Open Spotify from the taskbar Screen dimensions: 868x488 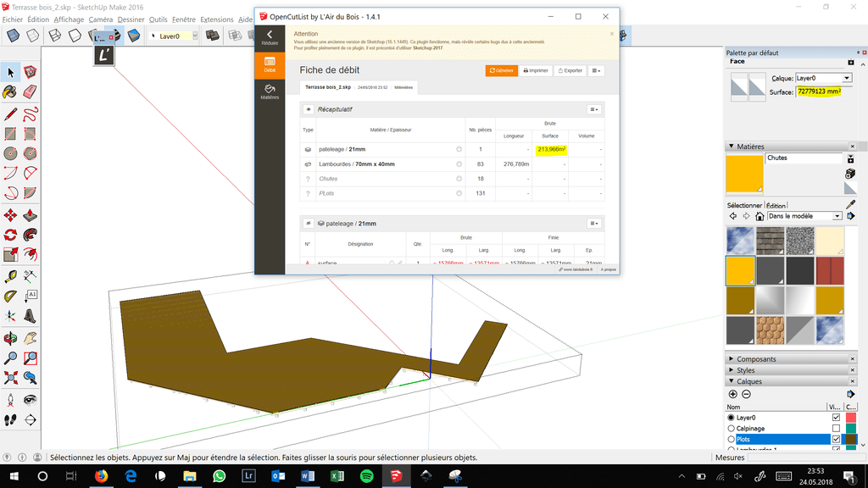366,476
